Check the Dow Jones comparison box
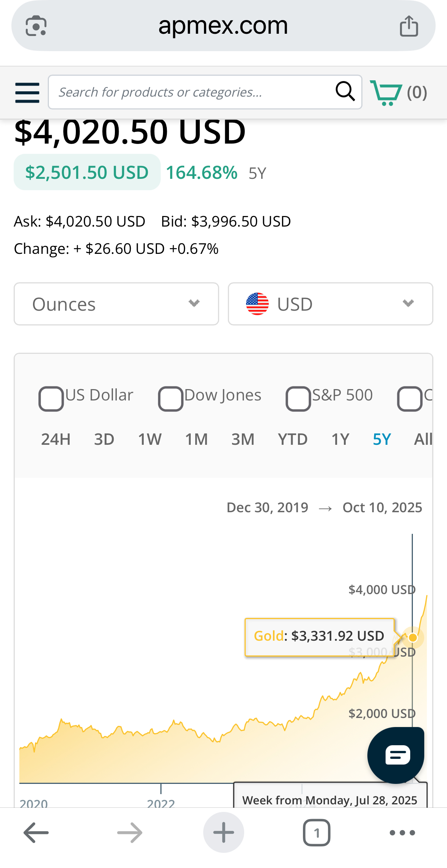This screenshot has width=447, height=868. coord(171,399)
